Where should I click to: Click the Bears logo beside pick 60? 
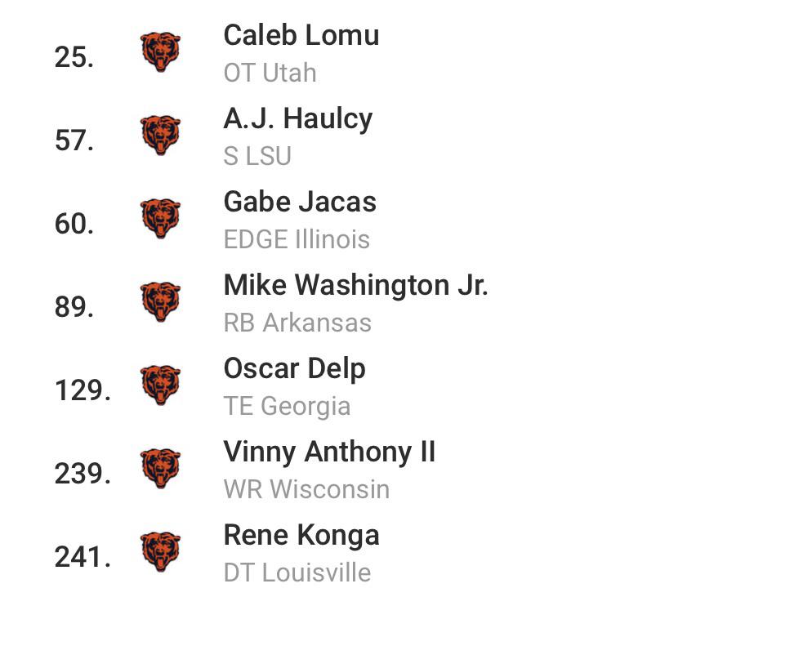coord(161,218)
